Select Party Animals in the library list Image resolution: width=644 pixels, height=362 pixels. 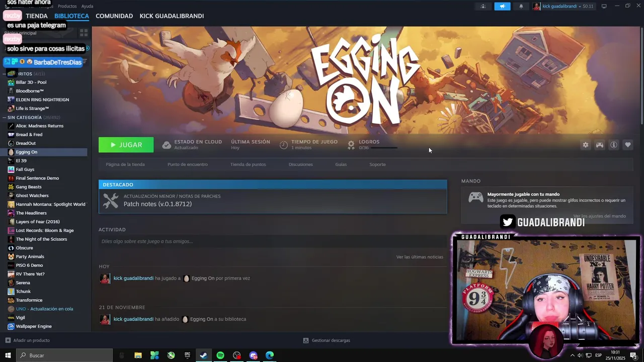tap(30, 257)
